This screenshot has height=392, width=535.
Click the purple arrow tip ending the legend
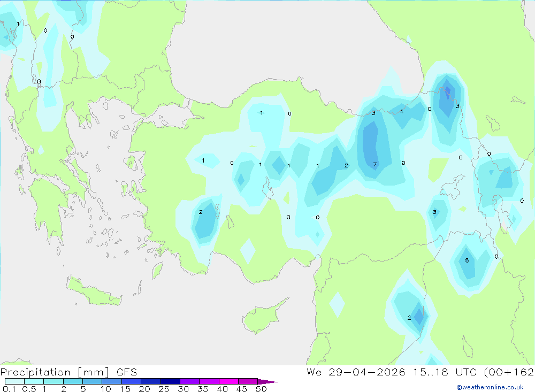point(267,382)
